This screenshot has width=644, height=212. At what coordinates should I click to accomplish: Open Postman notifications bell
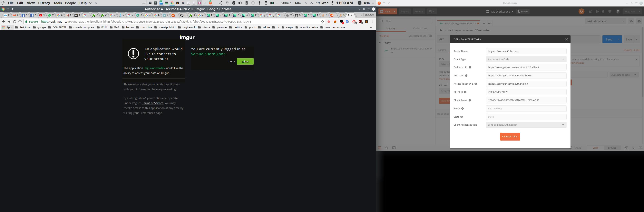pos(603,12)
